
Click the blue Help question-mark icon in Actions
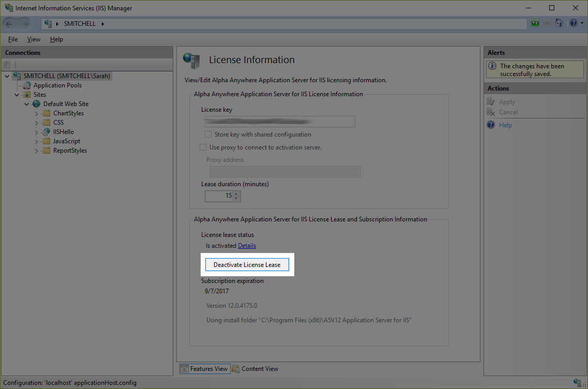(x=491, y=125)
